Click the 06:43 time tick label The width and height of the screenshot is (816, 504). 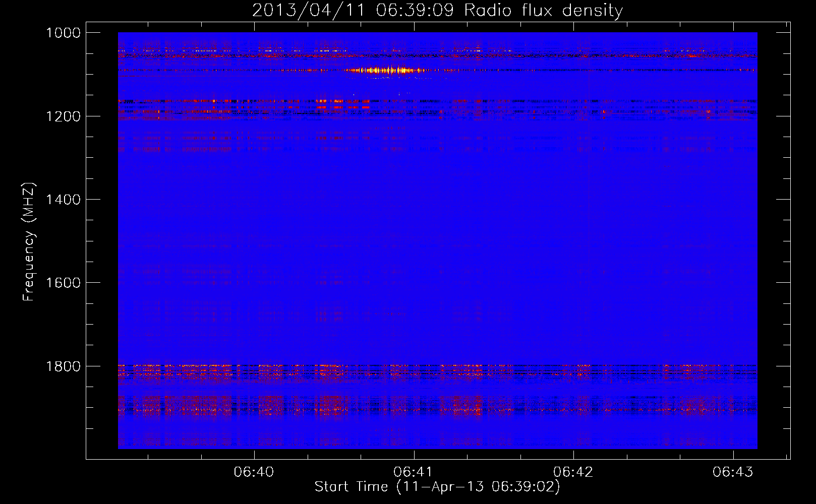coord(733,472)
